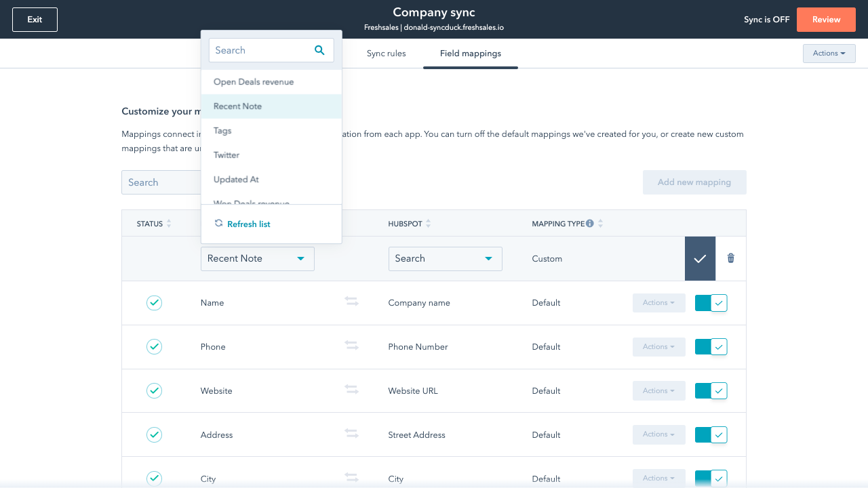
Task: Click the sync direction arrows in Name row
Action: click(x=351, y=302)
